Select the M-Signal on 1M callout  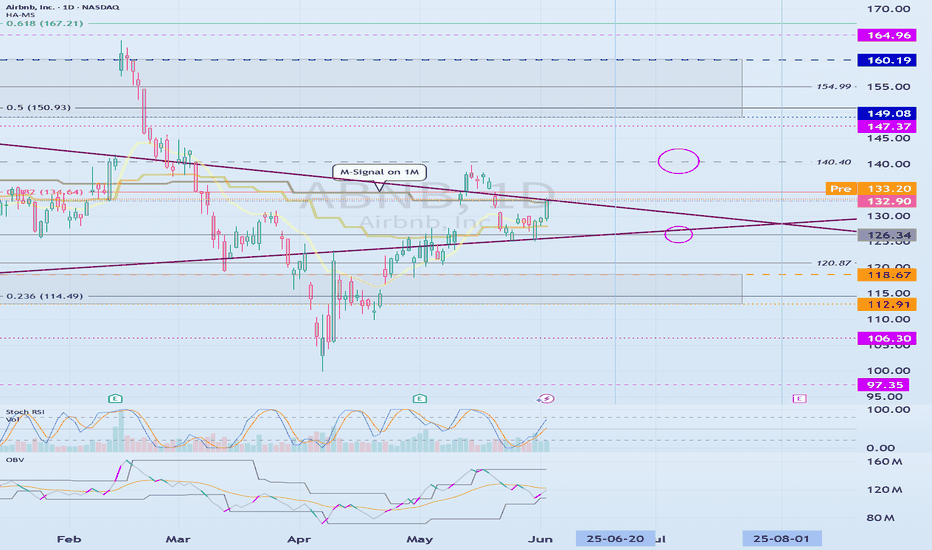point(379,172)
